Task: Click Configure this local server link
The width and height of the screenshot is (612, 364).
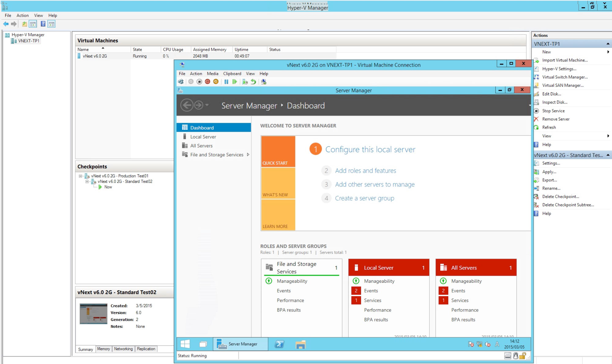Action: pos(370,149)
